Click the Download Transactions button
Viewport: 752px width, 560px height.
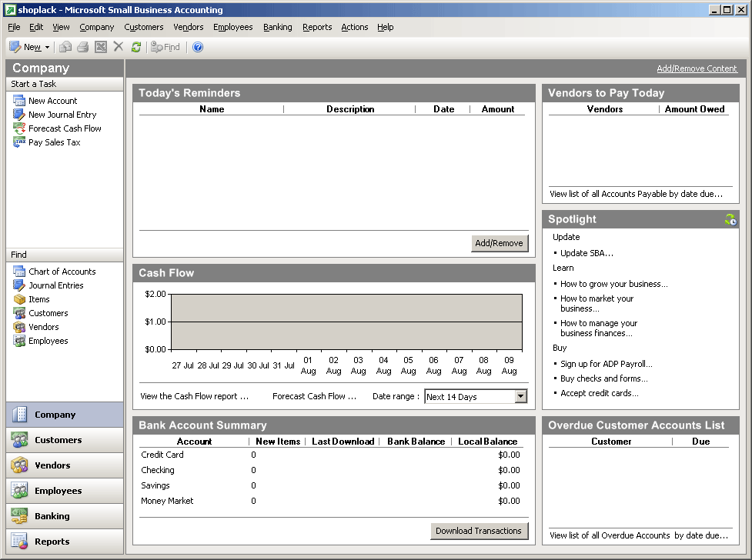tap(479, 531)
